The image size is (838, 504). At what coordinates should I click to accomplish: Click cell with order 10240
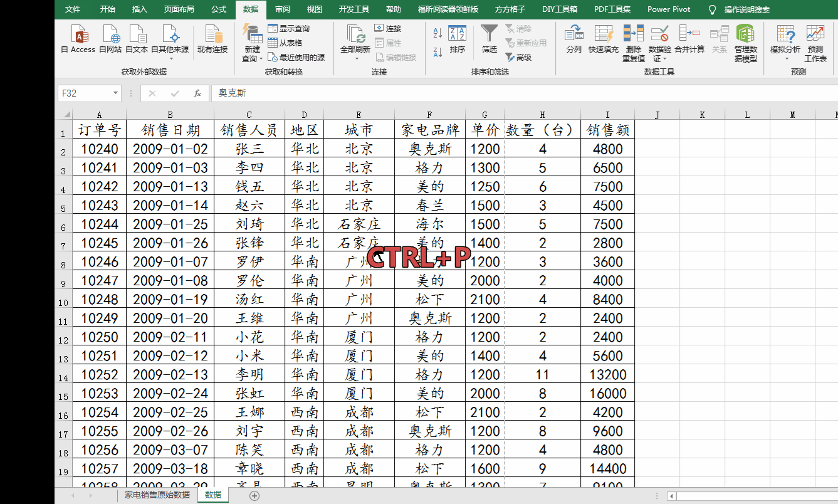tap(100, 149)
